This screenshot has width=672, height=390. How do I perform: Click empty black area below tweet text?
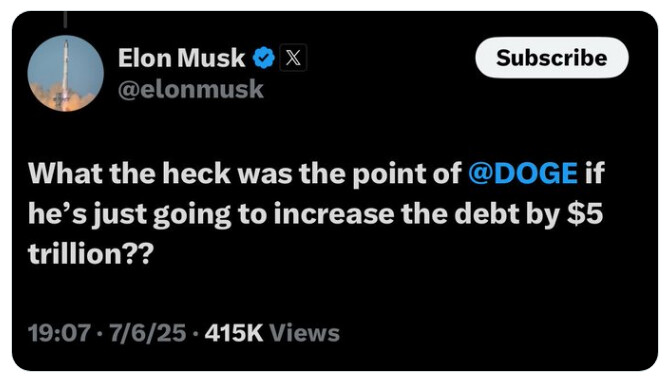coord(334,296)
